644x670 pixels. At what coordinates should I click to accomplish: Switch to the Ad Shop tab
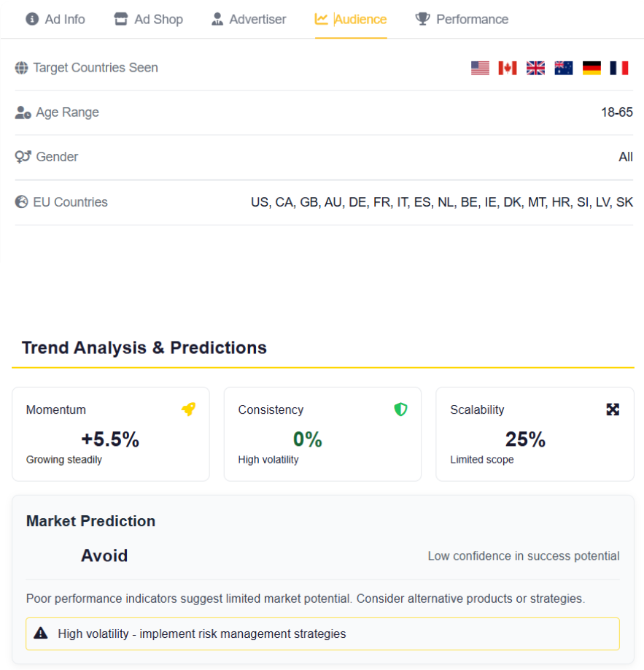[x=148, y=19]
